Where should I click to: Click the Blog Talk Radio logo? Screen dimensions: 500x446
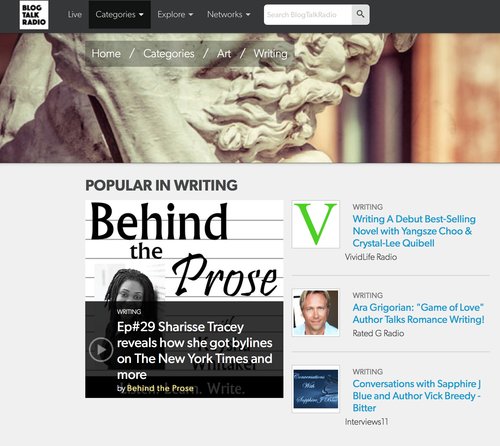(x=34, y=15)
